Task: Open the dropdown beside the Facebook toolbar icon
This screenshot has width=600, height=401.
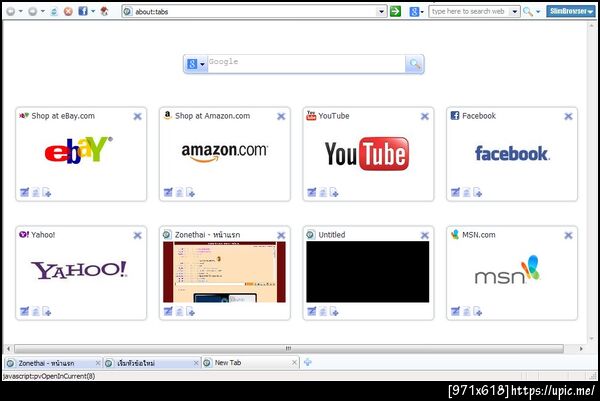Action: (x=93, y=11)
